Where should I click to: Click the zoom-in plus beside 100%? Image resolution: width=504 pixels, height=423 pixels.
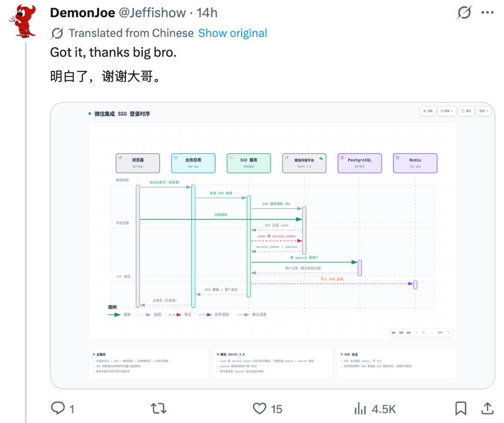(x=449, y=333)
